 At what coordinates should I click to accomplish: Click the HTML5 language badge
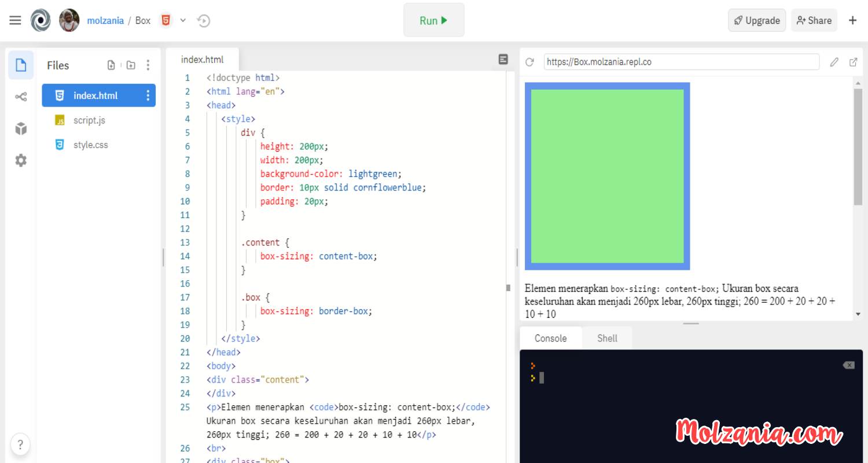[166, 20]
